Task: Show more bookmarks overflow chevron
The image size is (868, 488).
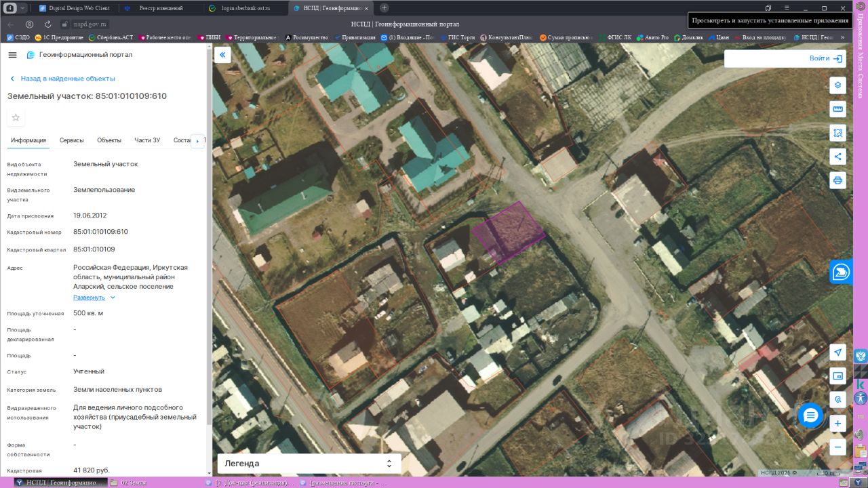Action: point(842,37)
